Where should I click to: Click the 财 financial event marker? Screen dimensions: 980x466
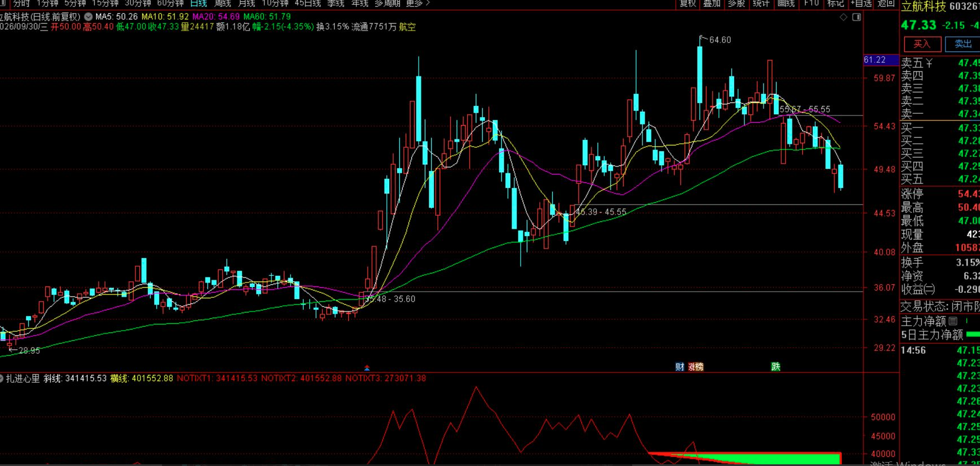click(x=680, y=367)
